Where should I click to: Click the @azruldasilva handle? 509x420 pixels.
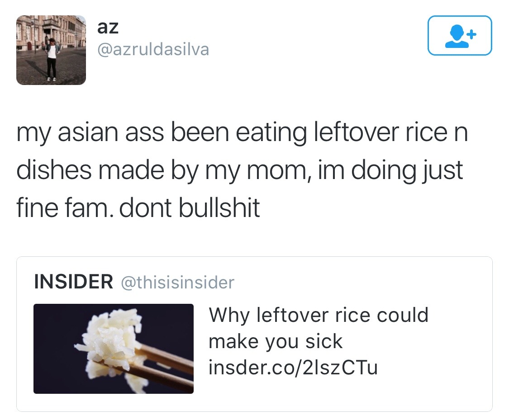click(x=153, y=50)
